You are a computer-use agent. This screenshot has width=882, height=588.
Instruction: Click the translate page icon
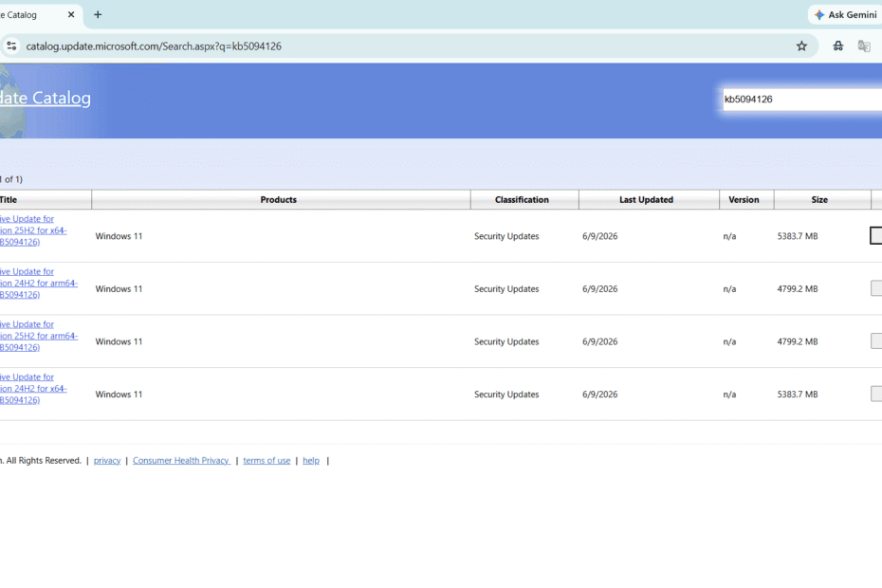[x=864, y=46]
